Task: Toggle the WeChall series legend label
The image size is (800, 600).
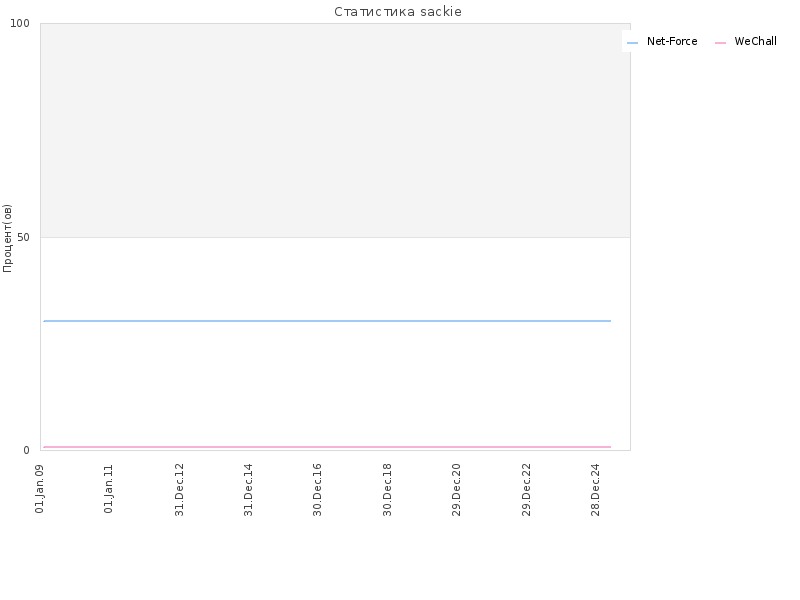Action: (756, 41)
